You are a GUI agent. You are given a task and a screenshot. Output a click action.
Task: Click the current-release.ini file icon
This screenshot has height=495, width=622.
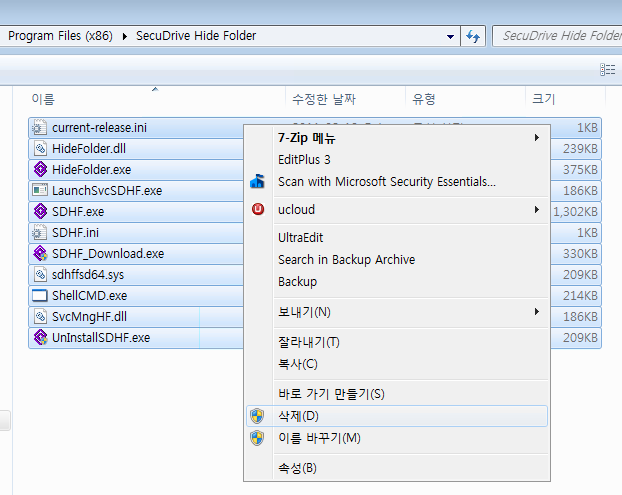pyautogui.click(x=40, y=128)
